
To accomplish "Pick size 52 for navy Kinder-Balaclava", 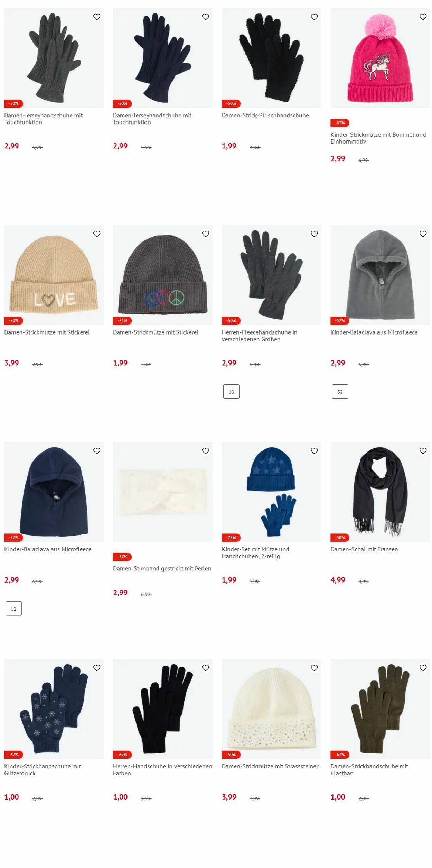I will [14, 609].
